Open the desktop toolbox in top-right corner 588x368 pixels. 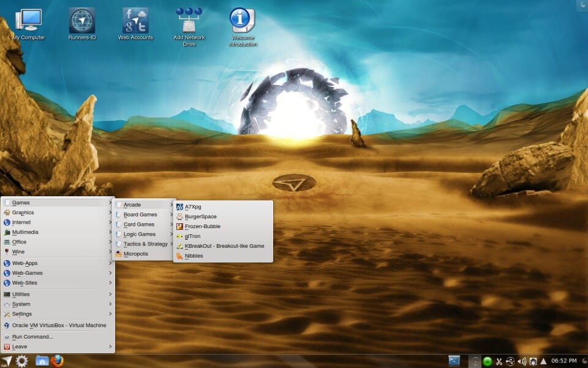pyautogui.click(x=582, y=4)
